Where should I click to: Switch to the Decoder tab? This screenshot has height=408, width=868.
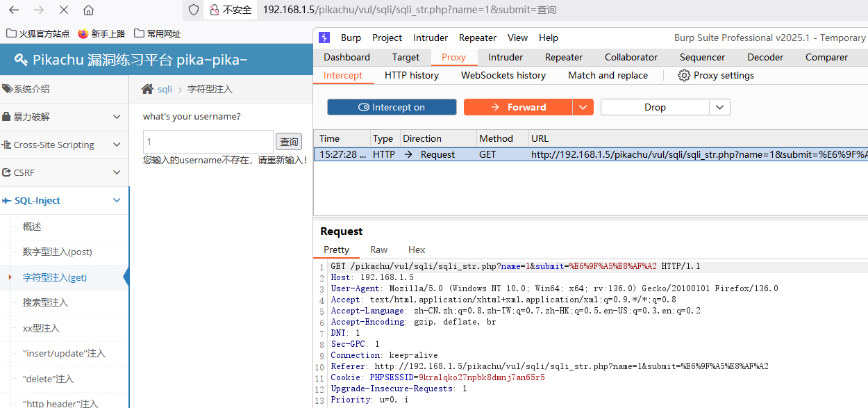coord(766,57)
